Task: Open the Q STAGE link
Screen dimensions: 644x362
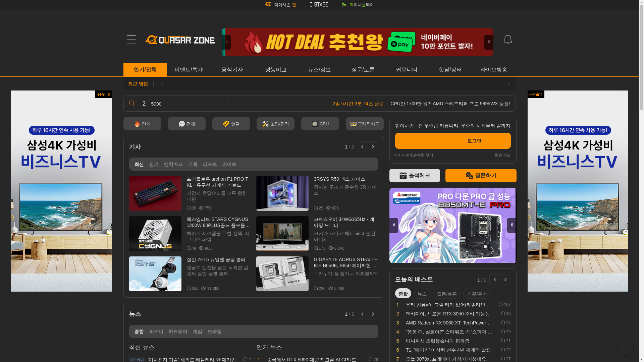Action: tap(319, 5)
